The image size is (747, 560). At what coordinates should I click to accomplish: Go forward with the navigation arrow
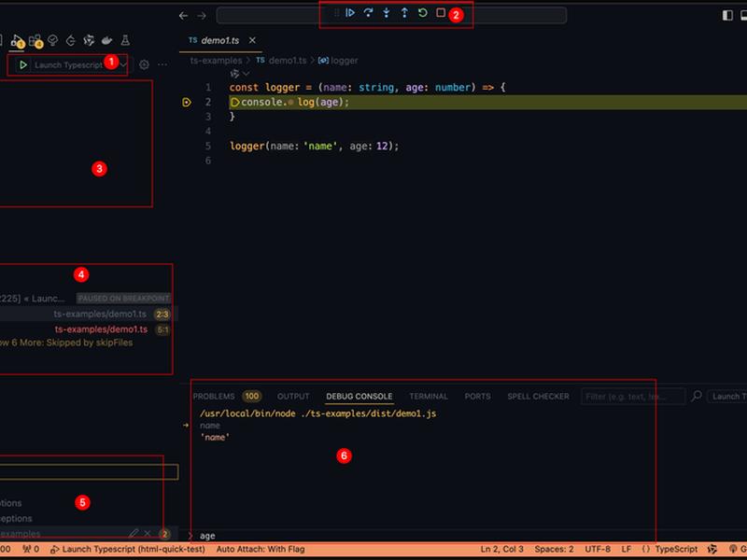(x=202, y=16)
